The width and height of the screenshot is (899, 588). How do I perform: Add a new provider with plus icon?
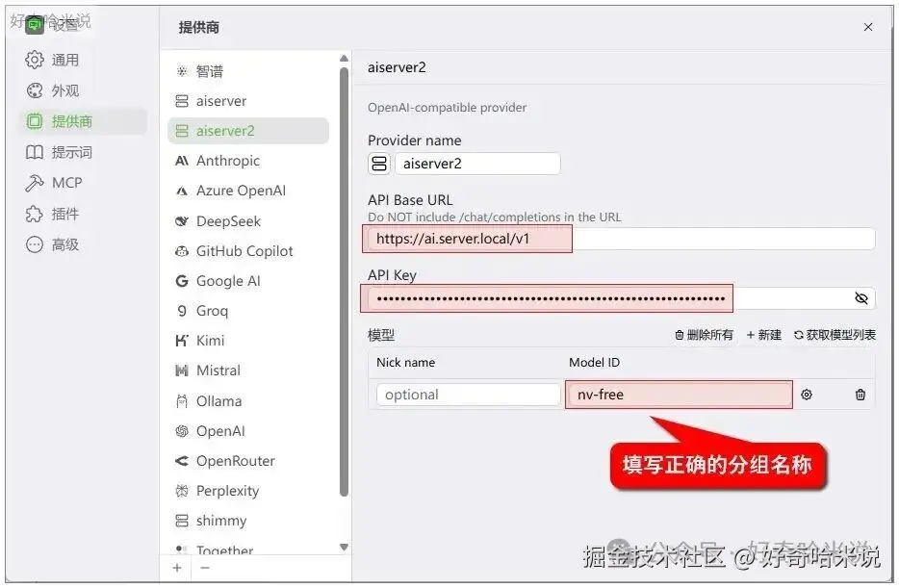(177, 568)
